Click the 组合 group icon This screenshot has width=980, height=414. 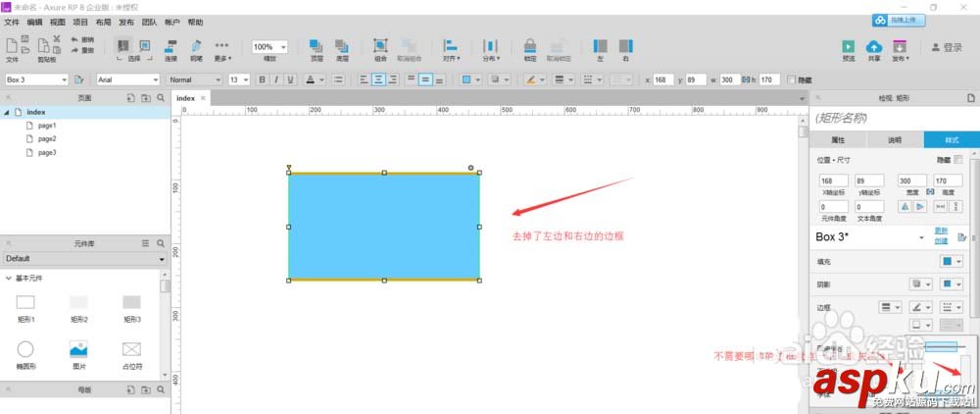click(380, 46)
